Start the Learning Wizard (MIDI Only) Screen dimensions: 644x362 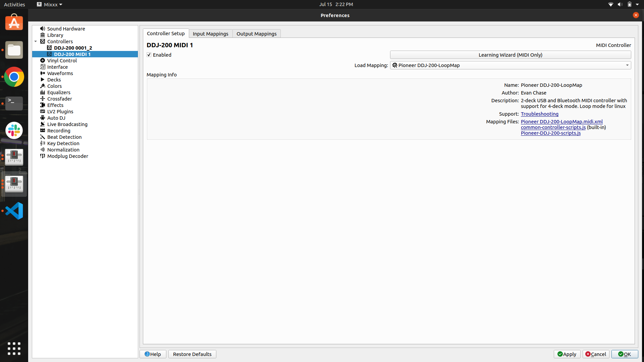pyautogui.click(x=510, y=55)
